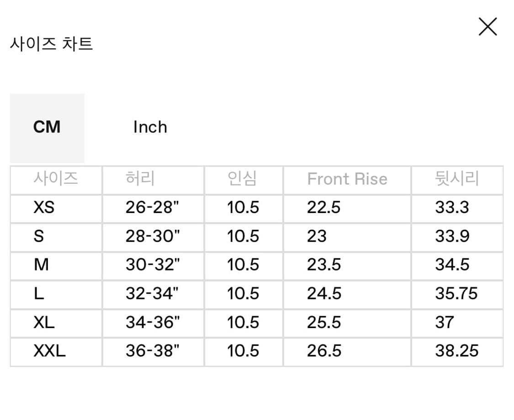Click the 10.5 inseam value for M
The height and width of the screenshot is (420, 514).
[244, 266]
